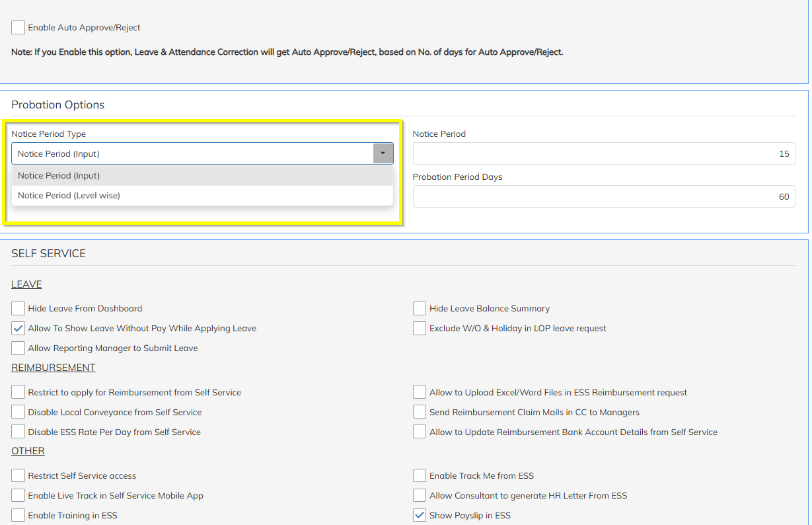Screen dimensions: 812x525
Task: Allow Upload Excel/Word Files in ESS Reimbursement
Action: click(420, 393)
